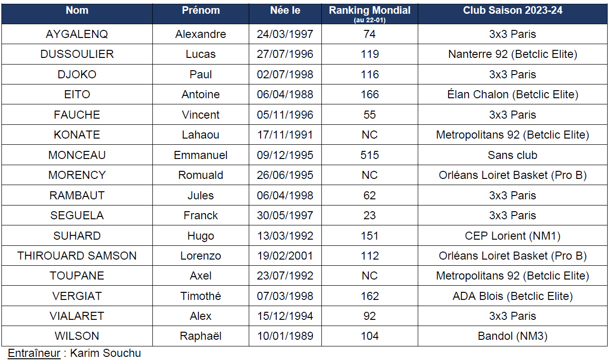Click the underlined Entraîneur label

34,354
